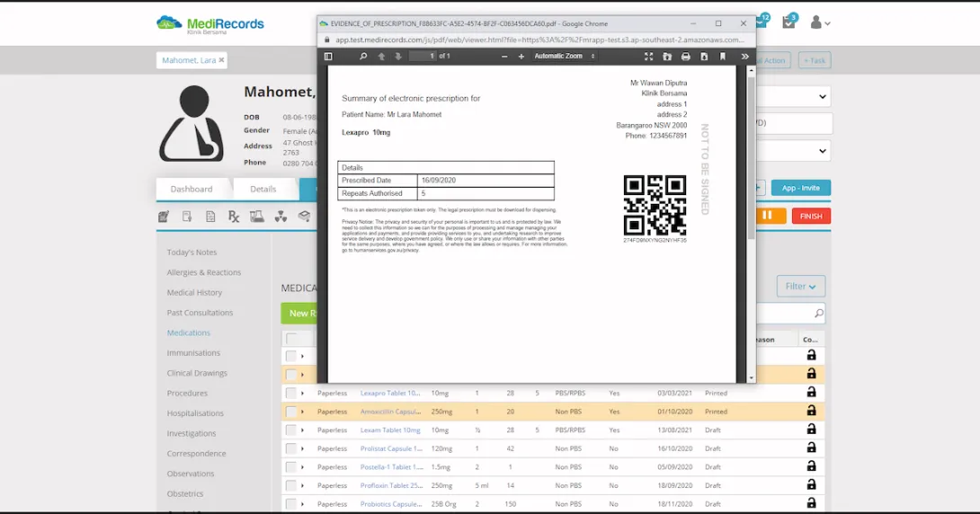980x514 pixels.
Task: Check the Lexapro Tablet row checkbox
Action: (290, 394)
